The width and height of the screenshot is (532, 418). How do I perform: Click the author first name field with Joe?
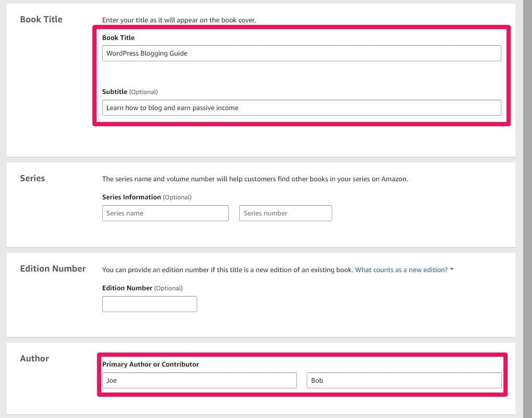click(199, 380)
